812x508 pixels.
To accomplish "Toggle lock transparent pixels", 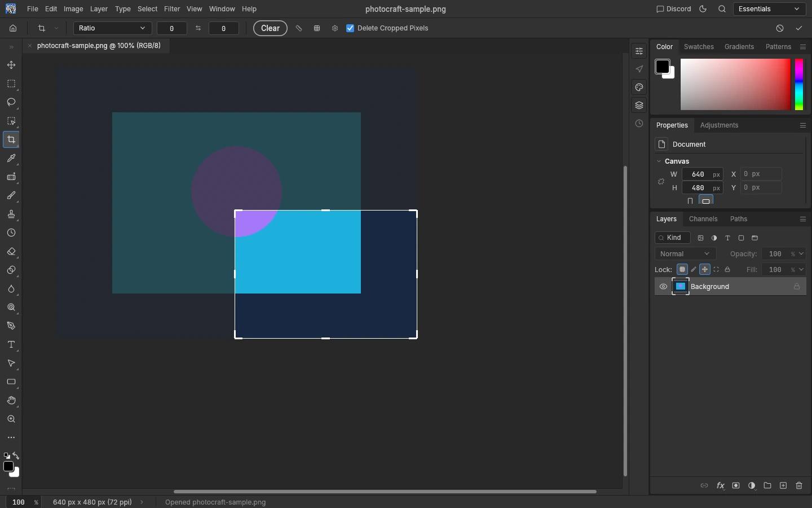I will (682, 270).
